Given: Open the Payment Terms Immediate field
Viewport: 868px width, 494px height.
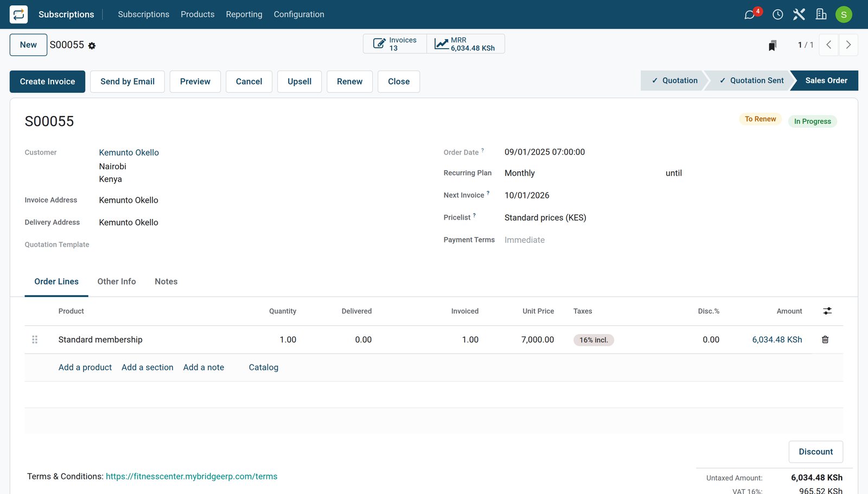Looking at the screenshot, I should coord(673,240).
